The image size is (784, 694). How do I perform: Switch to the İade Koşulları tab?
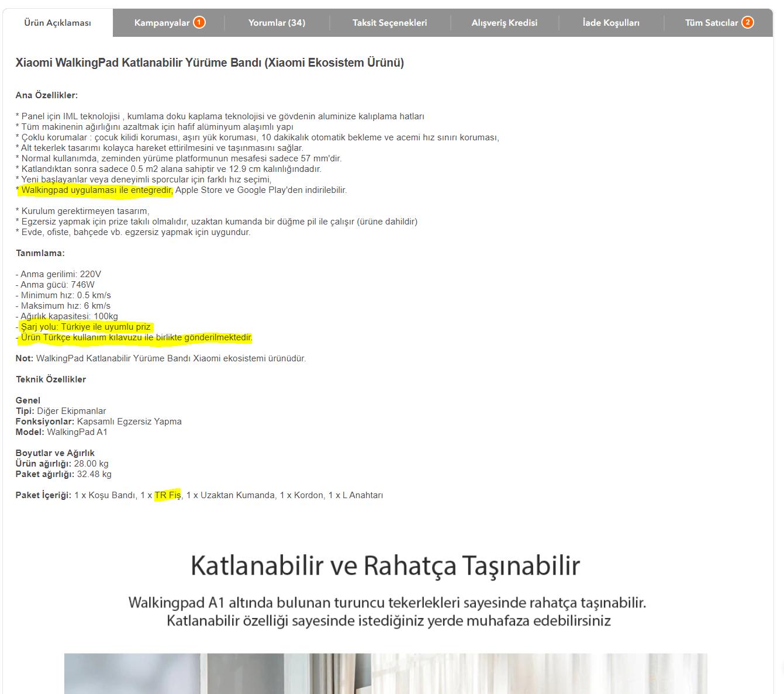611,23
